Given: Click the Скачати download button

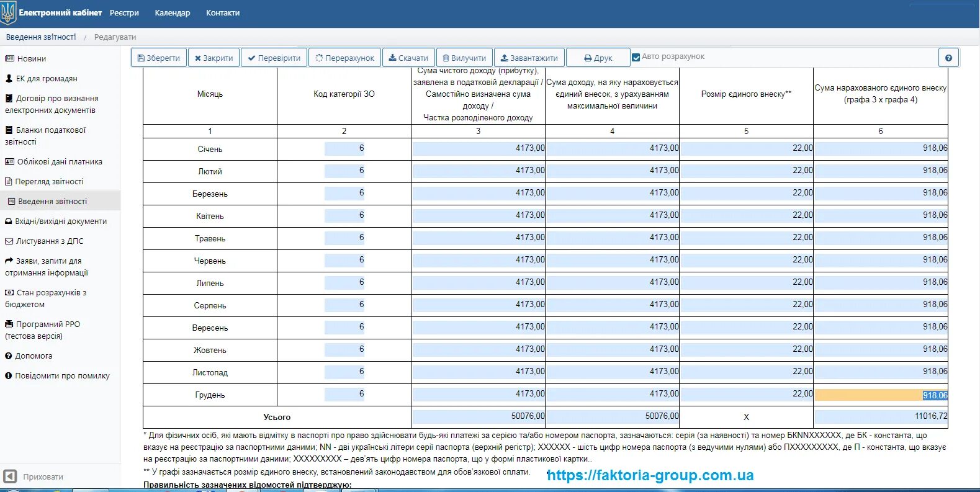Looking at the screenshot, I should click(x=408, y=58).
